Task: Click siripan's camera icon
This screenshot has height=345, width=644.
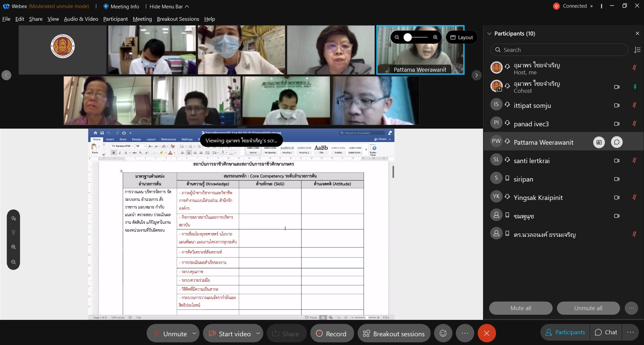Action: pyautogui.click(x=616, y=179)
